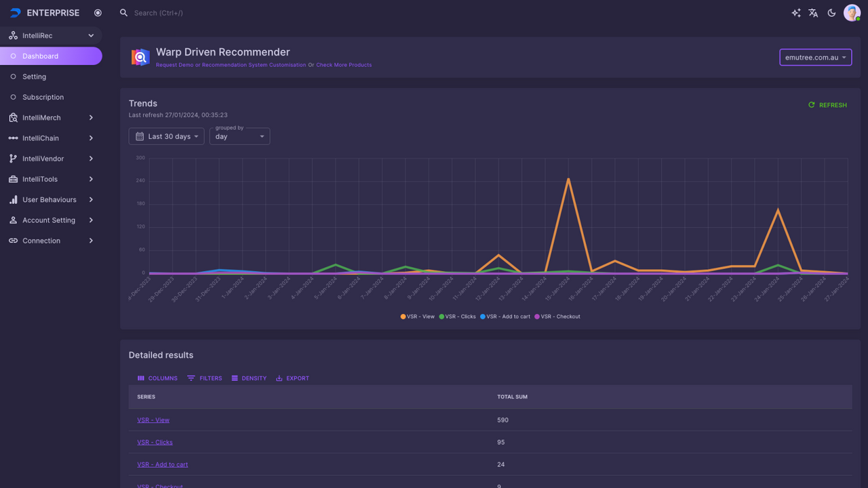
Task: Expand the Account Setting menu chevron
Action: [x=91, y=220]
